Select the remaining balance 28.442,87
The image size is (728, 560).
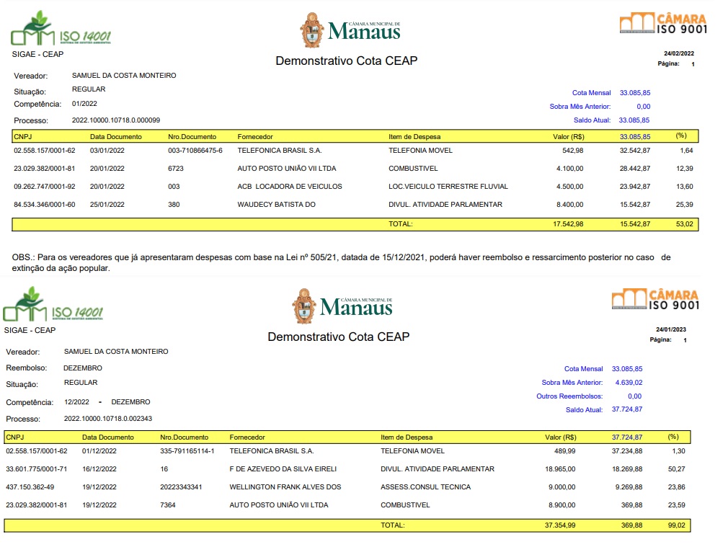click(x=635, y=169)
